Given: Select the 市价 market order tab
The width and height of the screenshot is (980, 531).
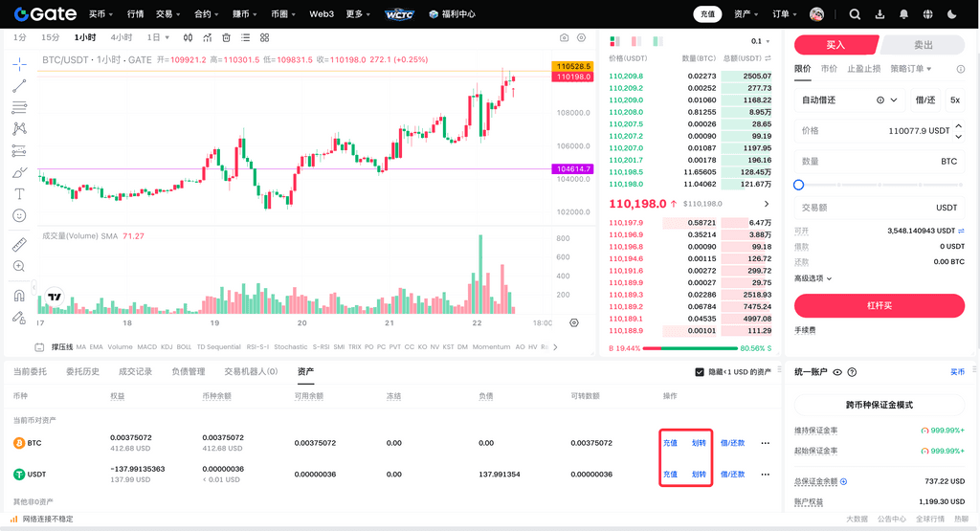Looking at the screenshot, I should tap(829, 69).
